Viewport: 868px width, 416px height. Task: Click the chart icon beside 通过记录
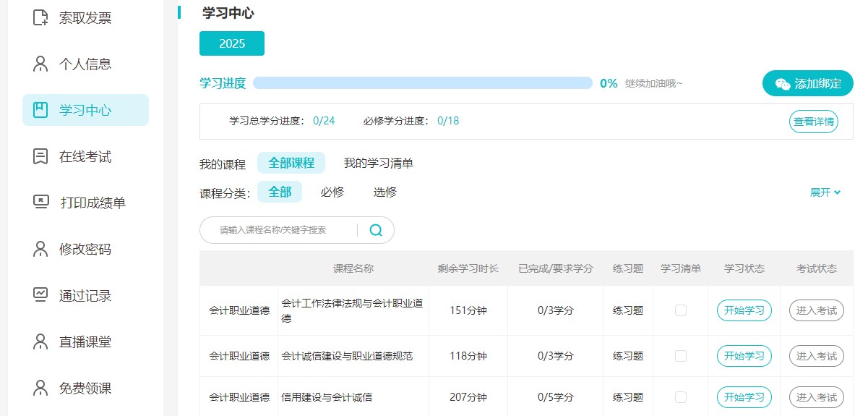click(x=40, y=295)
